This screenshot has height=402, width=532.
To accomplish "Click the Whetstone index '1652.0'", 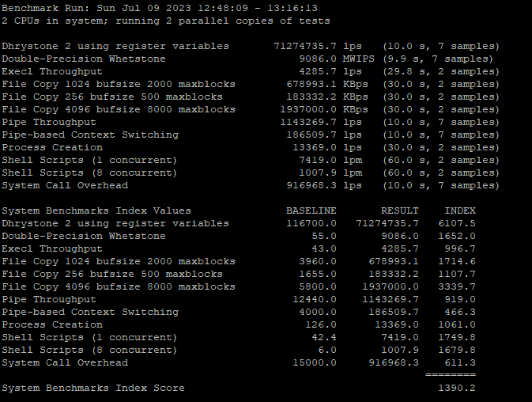I will point(457,237).
